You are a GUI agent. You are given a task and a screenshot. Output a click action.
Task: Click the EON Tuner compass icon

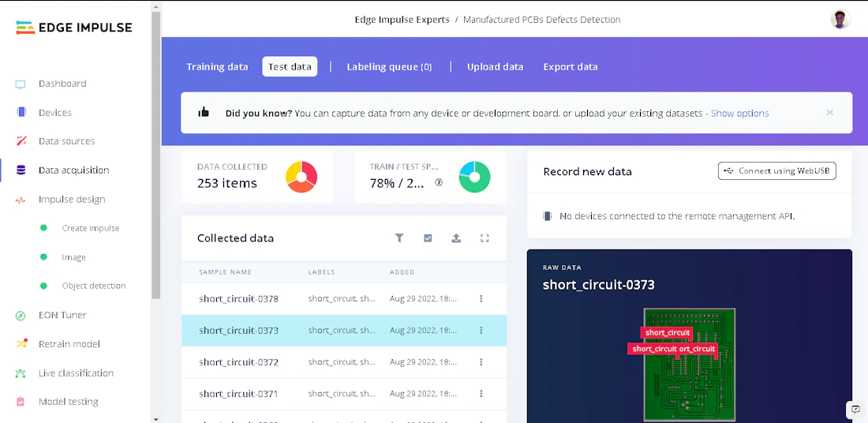coord(21,316)
